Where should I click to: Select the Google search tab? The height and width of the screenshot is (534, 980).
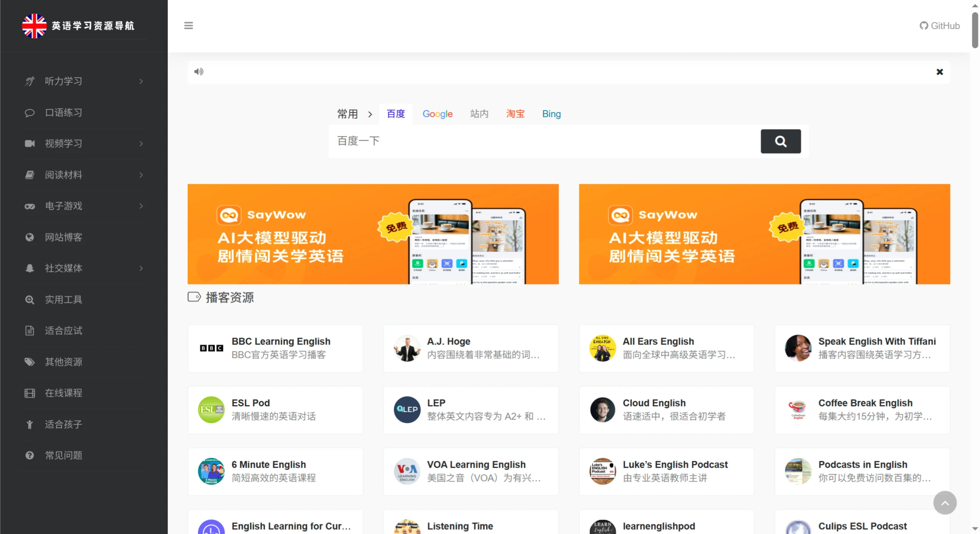tap(437, 114)
